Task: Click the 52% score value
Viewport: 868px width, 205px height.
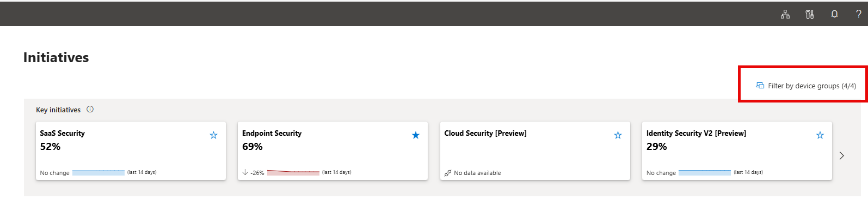Action: [x=50, y=147]
